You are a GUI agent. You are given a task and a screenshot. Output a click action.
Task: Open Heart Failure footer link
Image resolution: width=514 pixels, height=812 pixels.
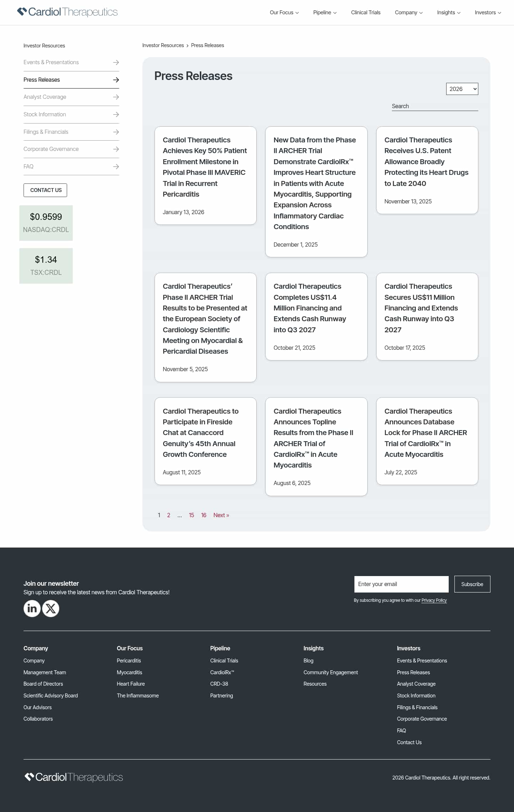[131, 684]
